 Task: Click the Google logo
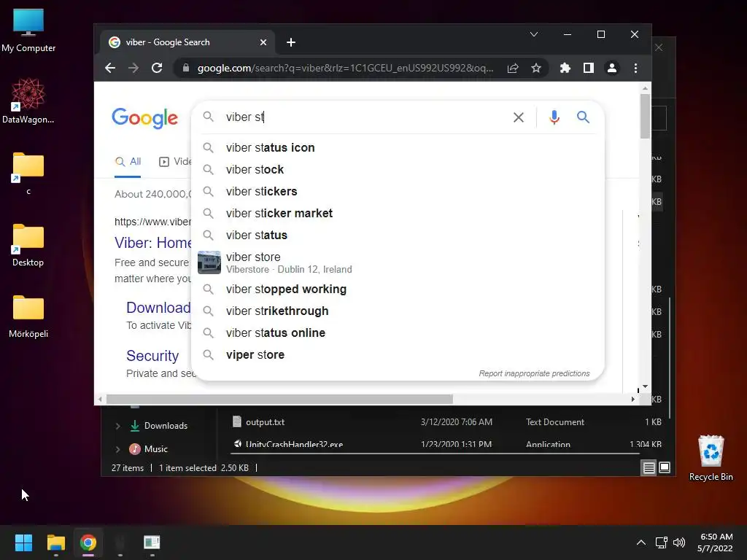pyautogui.click(x=145, y=118)
